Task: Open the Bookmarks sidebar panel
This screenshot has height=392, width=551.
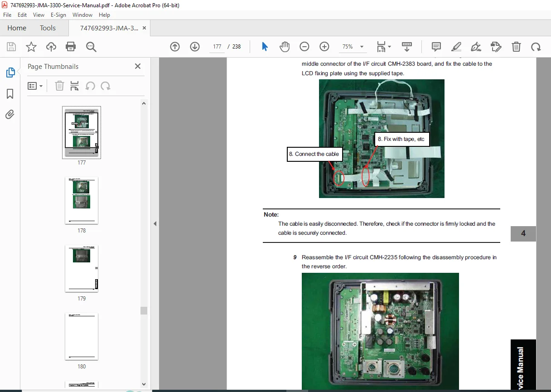Action: tap(10, 94)
